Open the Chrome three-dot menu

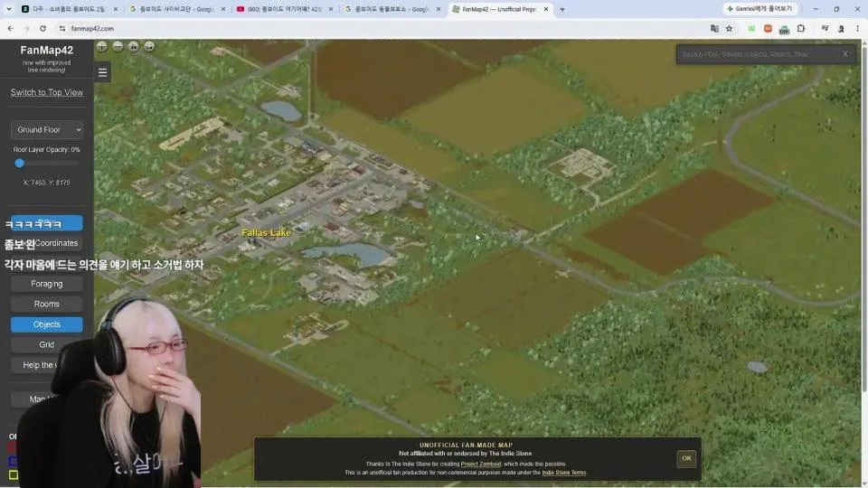point(857,28)
